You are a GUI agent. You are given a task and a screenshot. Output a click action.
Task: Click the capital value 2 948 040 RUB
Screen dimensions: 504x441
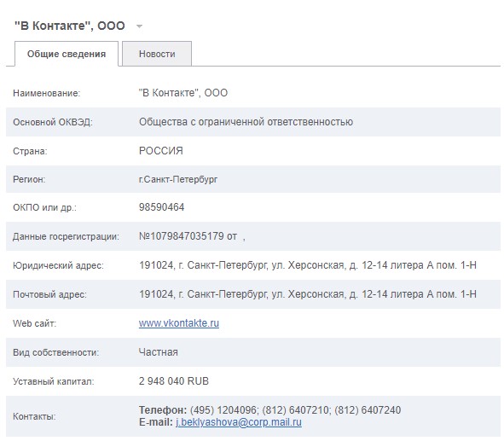pos(174,381)
